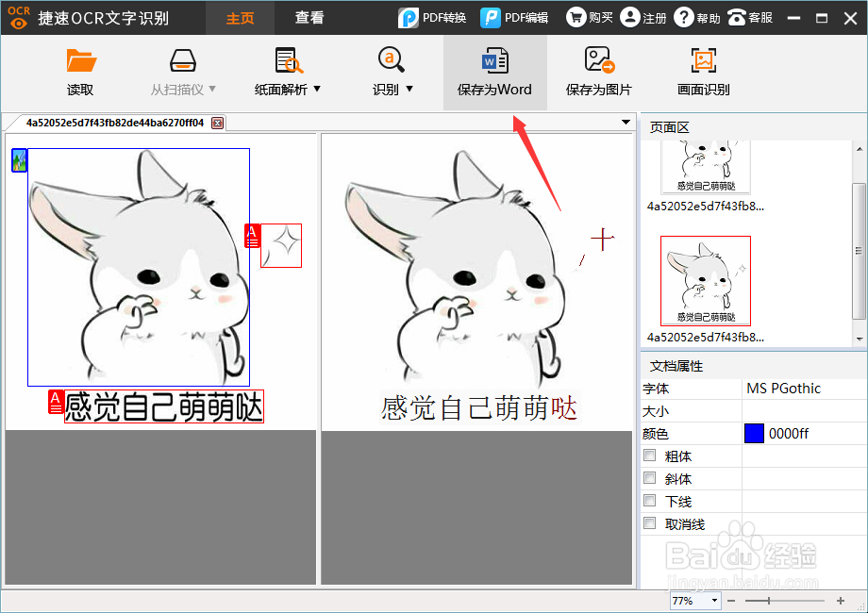Expand the 从扫描仪 dropdown arrow
This screenshot has height=613, width=868.
click(212, 89)
